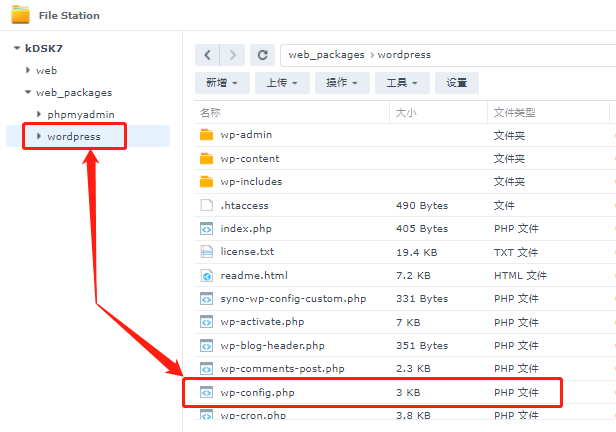
Task: Select the wp-comments-post.php file name
Action: [282, 369]
